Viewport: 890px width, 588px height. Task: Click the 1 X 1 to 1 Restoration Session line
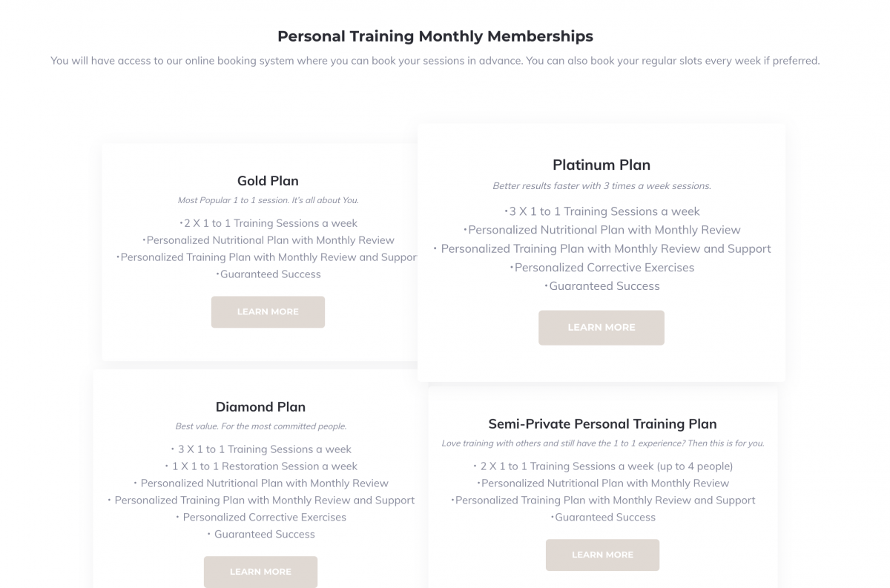tap(260, 466)
